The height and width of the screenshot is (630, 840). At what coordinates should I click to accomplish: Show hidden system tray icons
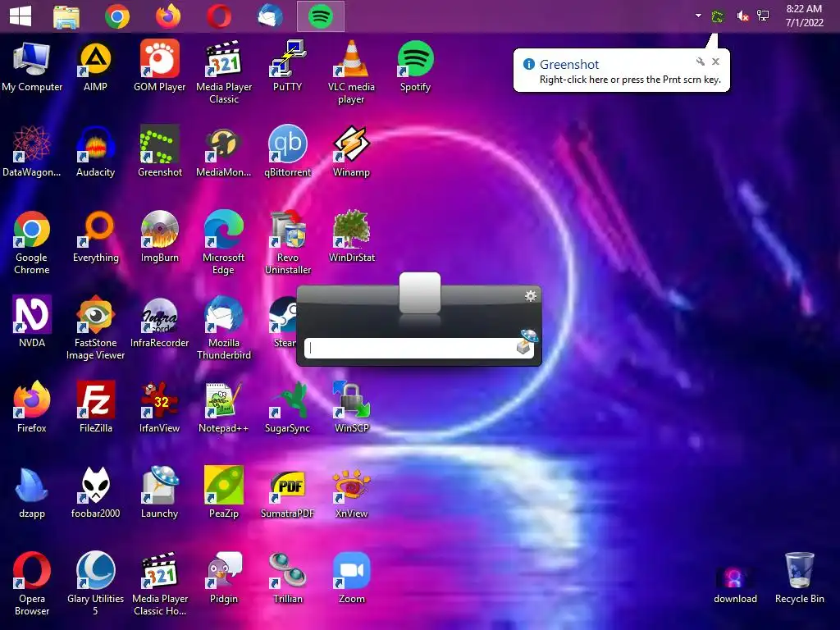(x=698, y=16)
